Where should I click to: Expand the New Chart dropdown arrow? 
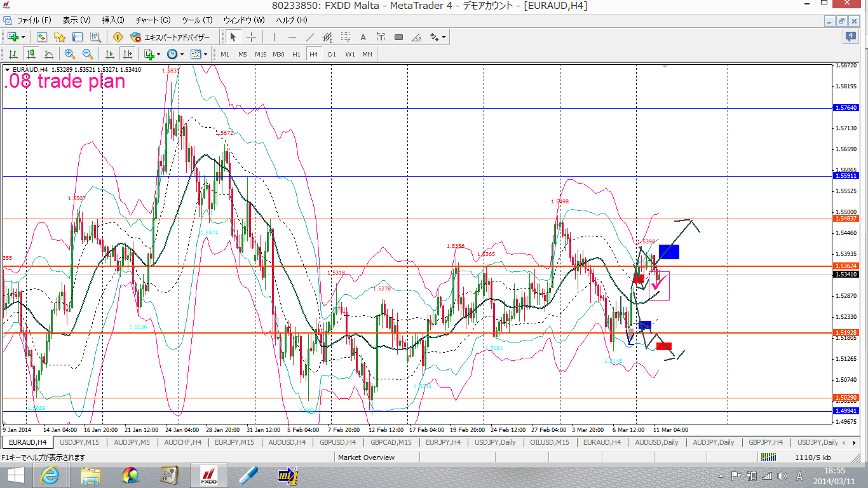coord(22,37)
